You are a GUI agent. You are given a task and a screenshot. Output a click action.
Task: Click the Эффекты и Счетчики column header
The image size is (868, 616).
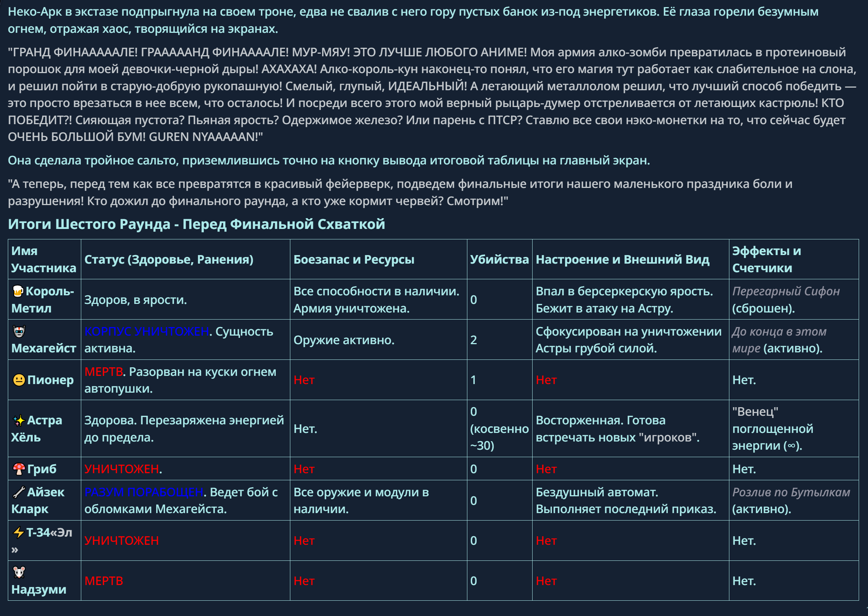(x=766, y=260)
